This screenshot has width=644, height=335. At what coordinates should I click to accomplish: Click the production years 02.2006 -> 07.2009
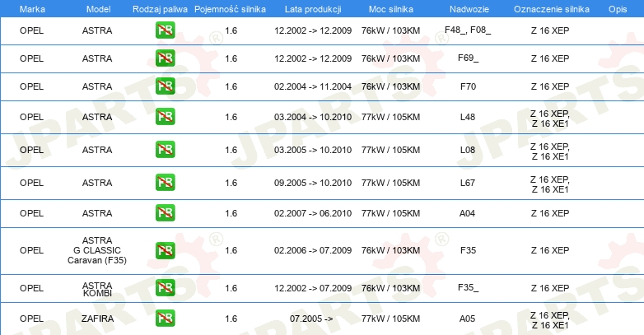(x=313, y=250)
